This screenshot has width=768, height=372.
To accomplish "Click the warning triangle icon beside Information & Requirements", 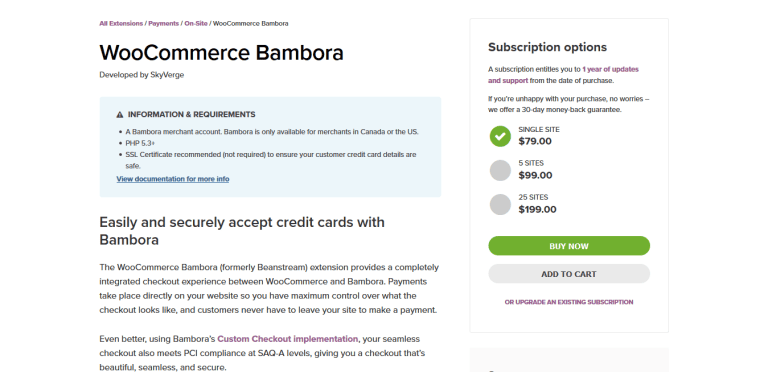I will pyautogui.click(x=120, y=115).
